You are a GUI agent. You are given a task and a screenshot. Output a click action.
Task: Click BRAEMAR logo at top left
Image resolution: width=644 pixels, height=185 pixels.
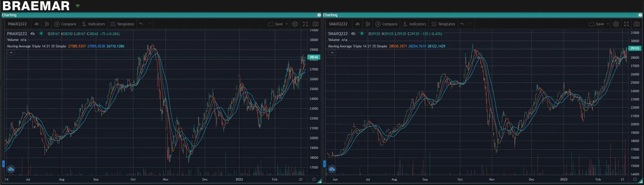tap(36, 6)
